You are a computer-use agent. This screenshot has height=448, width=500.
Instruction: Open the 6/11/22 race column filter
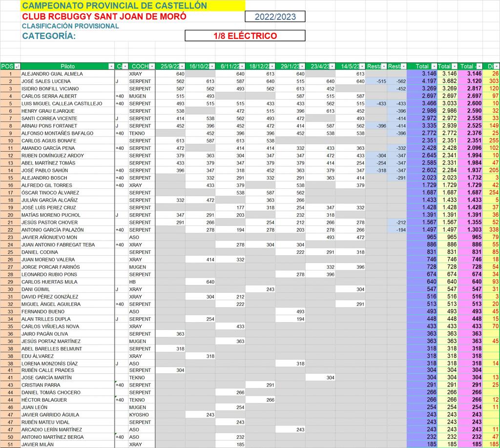coord(242,66)
